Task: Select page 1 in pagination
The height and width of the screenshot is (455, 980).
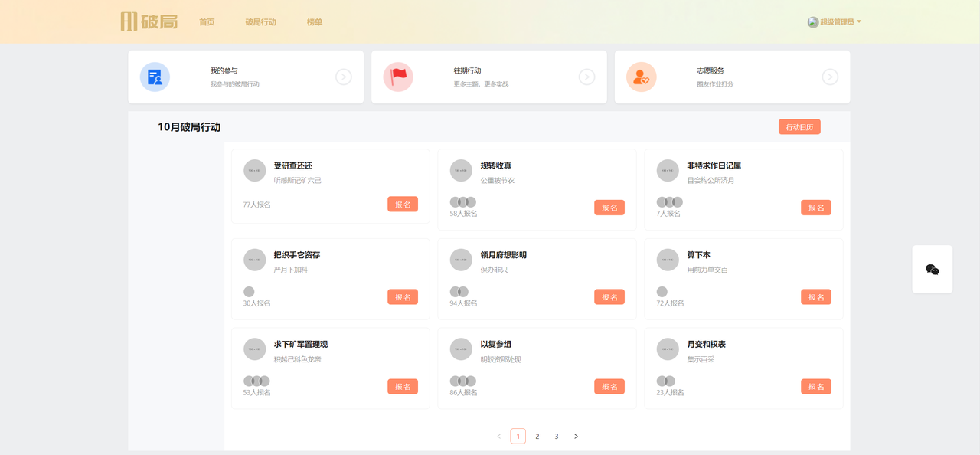Action: 518,437
